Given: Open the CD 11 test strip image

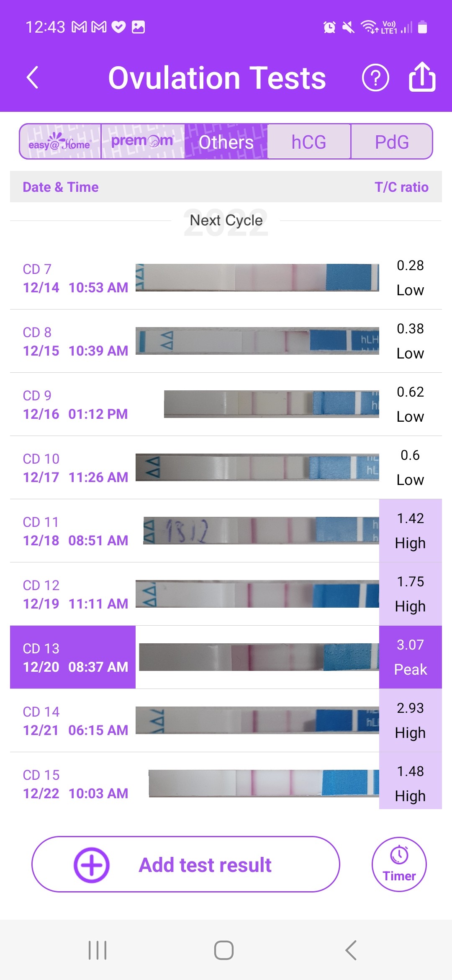Looking at the screenshot, I should (260, 531).
